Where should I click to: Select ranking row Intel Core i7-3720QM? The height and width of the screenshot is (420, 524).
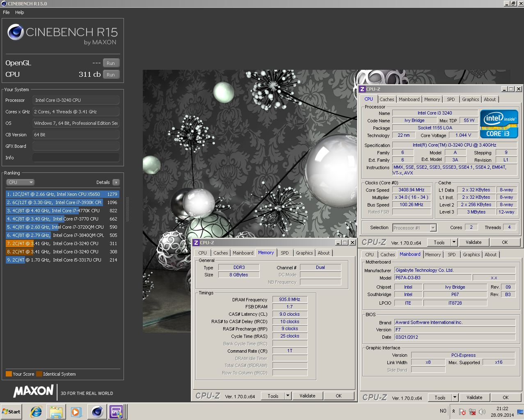click(62, 227)
